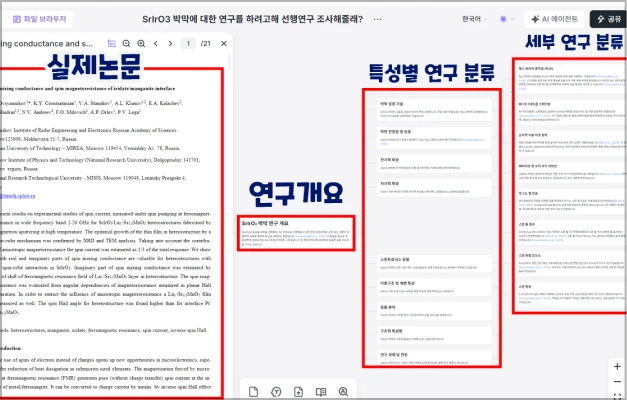
Task: Open the purple theme icon dropdown
Action: pyautogui.click(x=507, y=19)
